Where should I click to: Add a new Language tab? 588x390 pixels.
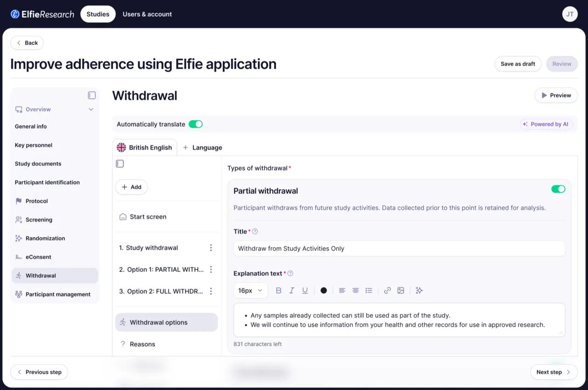click(x=203, y=147)
